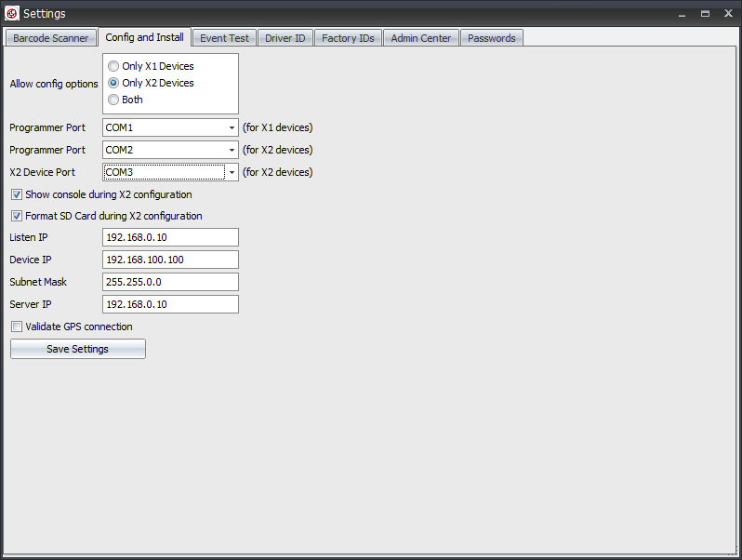Click into the Subnet Mask field
The height and width of the screenshot is (560, 742).
coord(170,282)
